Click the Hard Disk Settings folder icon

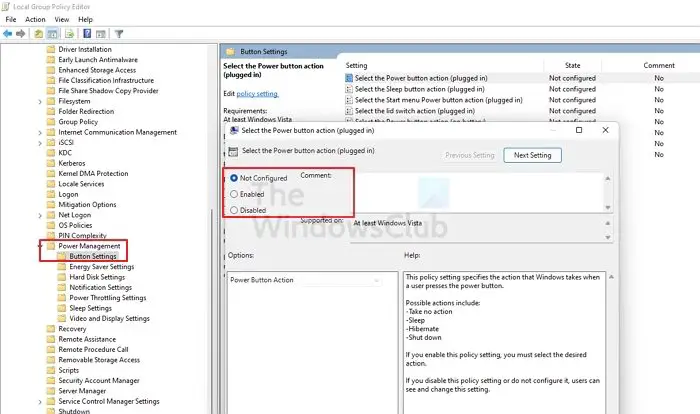[x=62, y=277]
